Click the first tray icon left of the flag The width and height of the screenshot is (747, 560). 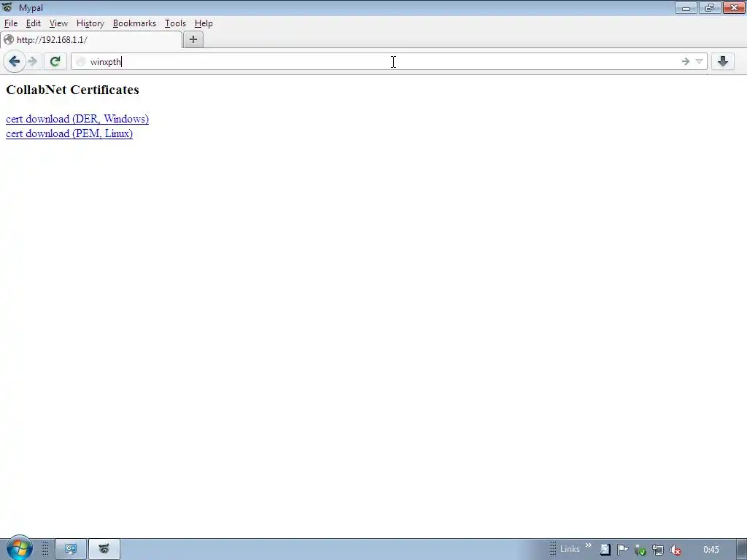pos(605,550)
